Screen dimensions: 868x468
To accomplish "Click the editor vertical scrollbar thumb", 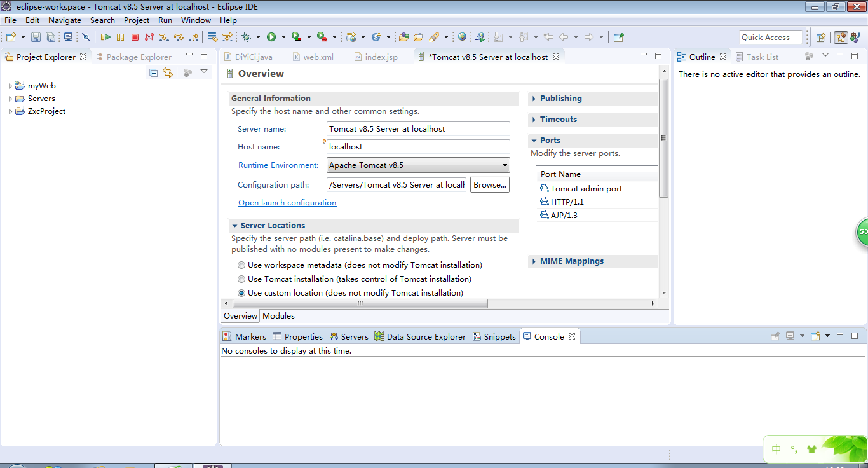I will [664, 137].
